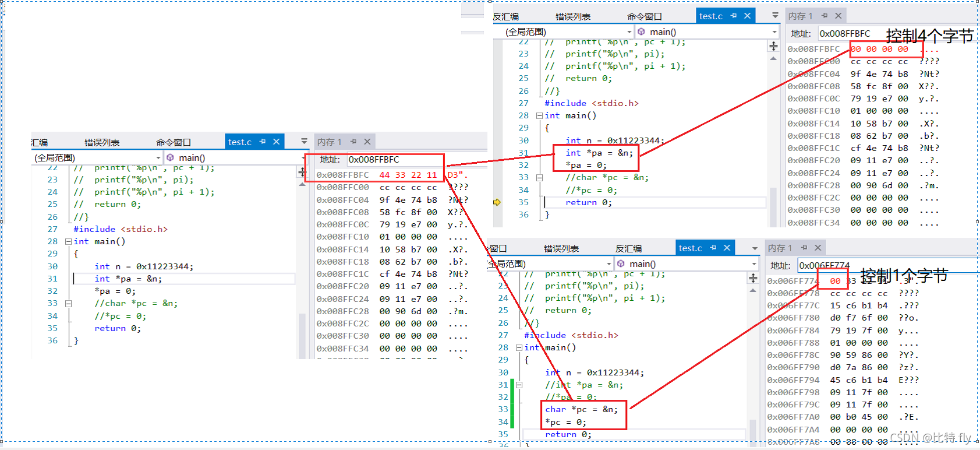Viewport: 980px width, 450px height.
Task: Select the 内存 1 tab in left window
Action: click(329, 142)
